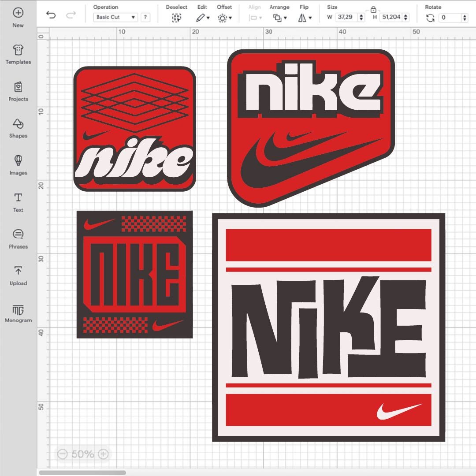The image size is (476, 476).
Task: Select the Nike badge with large swoosh
Action: pos(311,128)
